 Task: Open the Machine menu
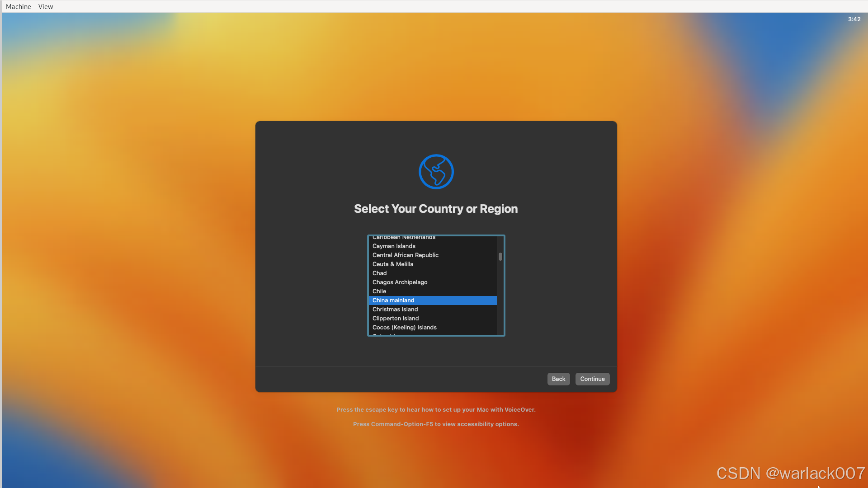19,7
